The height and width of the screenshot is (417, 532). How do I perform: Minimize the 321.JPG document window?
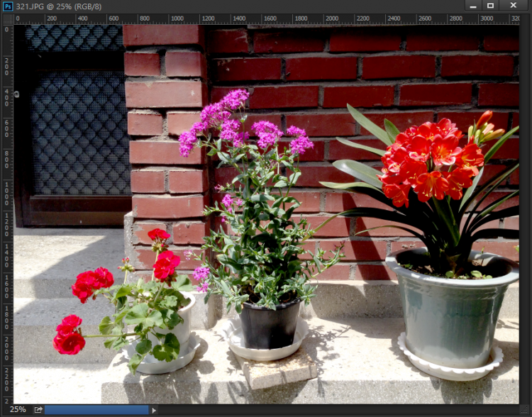point(472,6)
